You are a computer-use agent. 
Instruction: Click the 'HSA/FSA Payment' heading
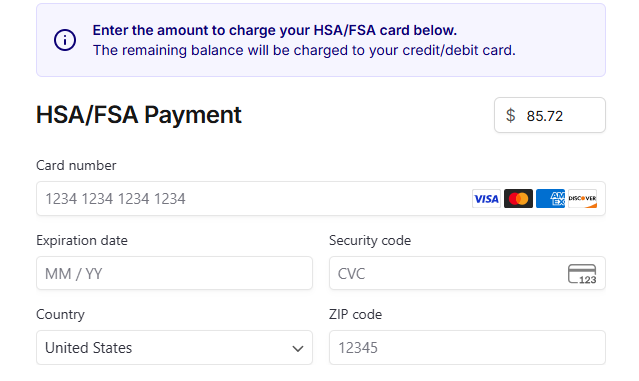click(139, 115)
